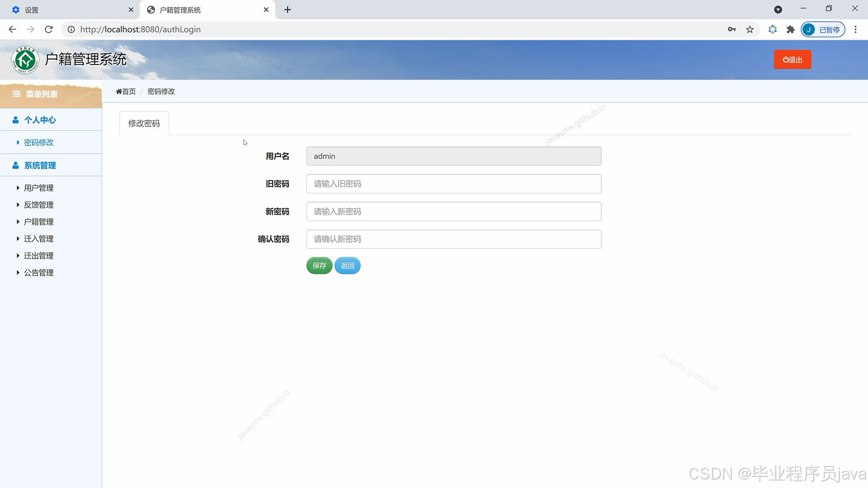This screenshot has height=488, width=868.
Task: Open 迁入管理 in the sidebar
Action: 38,239
